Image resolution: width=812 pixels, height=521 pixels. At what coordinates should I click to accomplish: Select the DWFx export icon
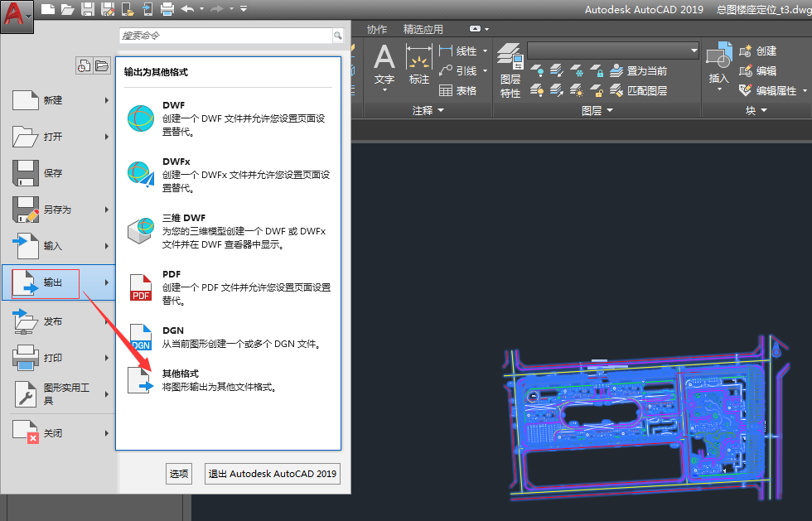click(x=141, y=175)
